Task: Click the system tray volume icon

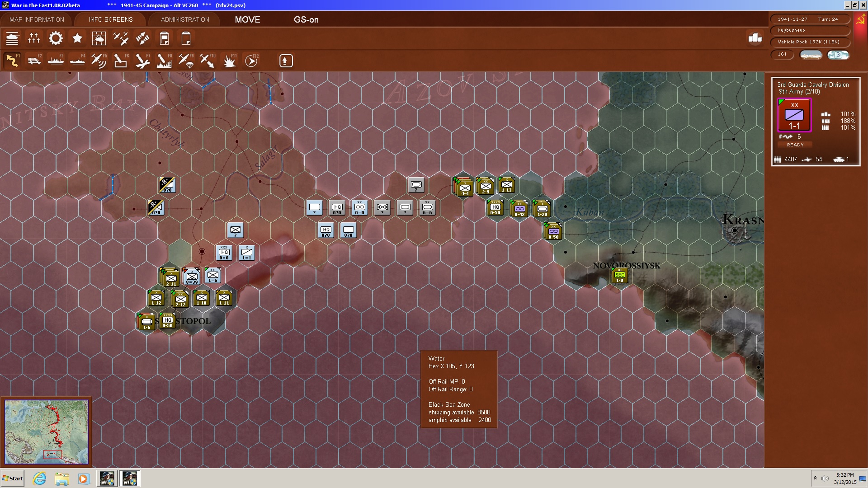Action: coord(825,479)
